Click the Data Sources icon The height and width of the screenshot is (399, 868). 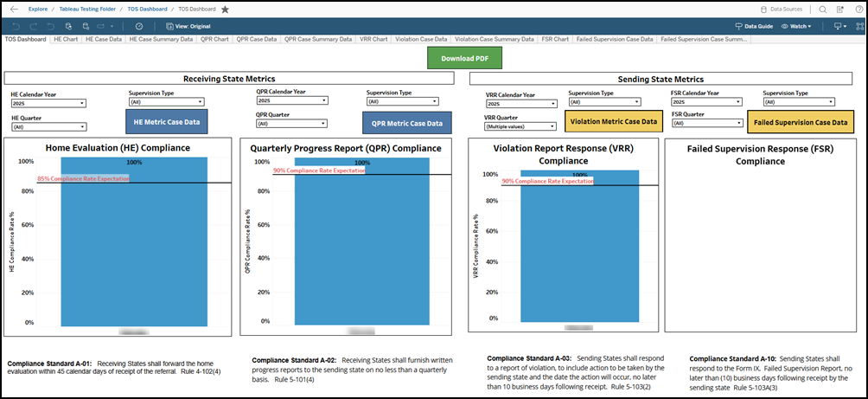tap(785, 9)
